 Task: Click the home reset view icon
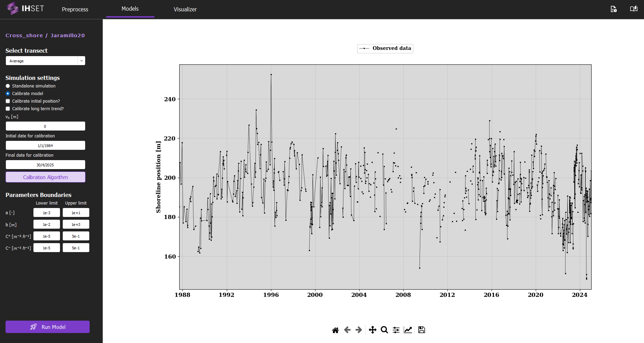(335, 330)
